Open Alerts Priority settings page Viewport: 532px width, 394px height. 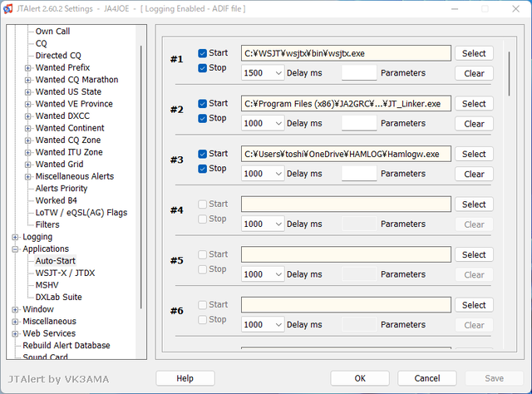(x=62, y=189)
